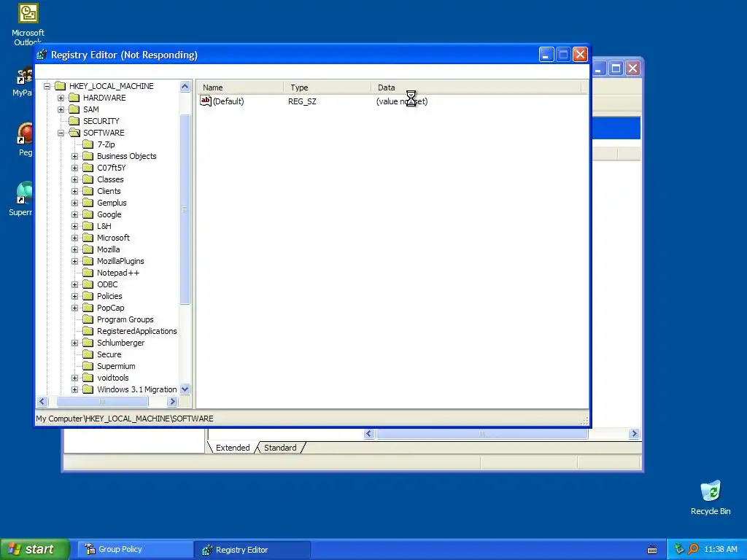The width and height of the screenshot is (747, 560).
Task: Click the voidtools folder icon
Action: 88,378
